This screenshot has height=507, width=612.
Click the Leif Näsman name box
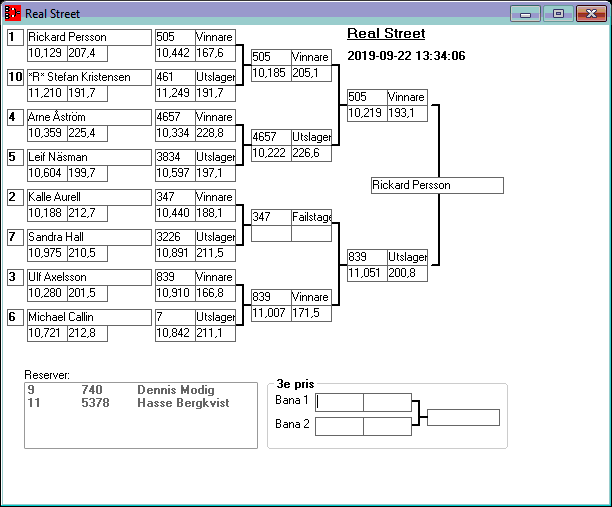(x=87, y=157)
